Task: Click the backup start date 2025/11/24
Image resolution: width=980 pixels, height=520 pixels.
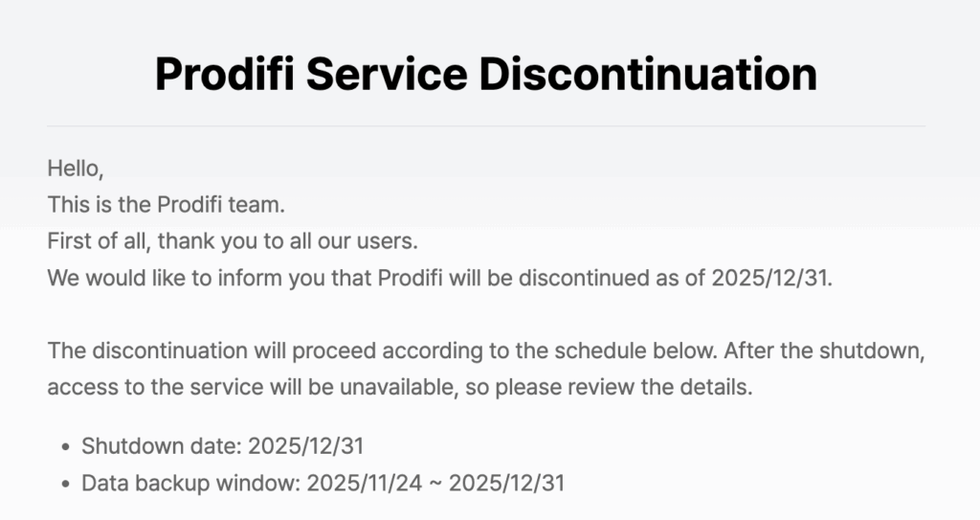Action: 365,483
